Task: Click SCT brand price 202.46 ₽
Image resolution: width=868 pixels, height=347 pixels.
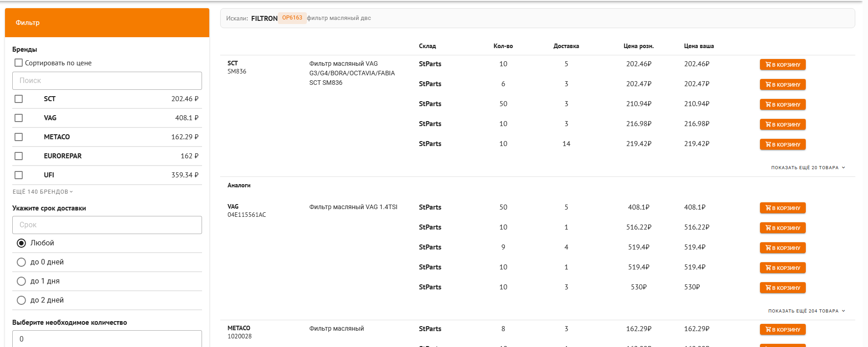Action: 185,99
